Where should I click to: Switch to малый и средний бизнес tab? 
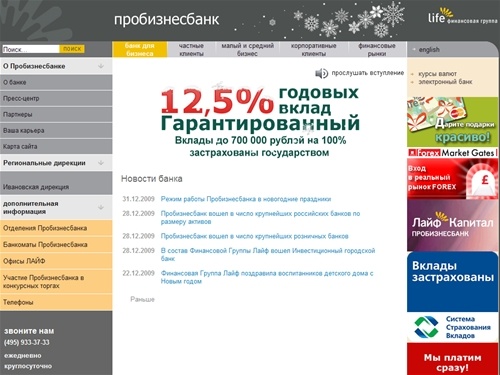[x=248, y=49]
